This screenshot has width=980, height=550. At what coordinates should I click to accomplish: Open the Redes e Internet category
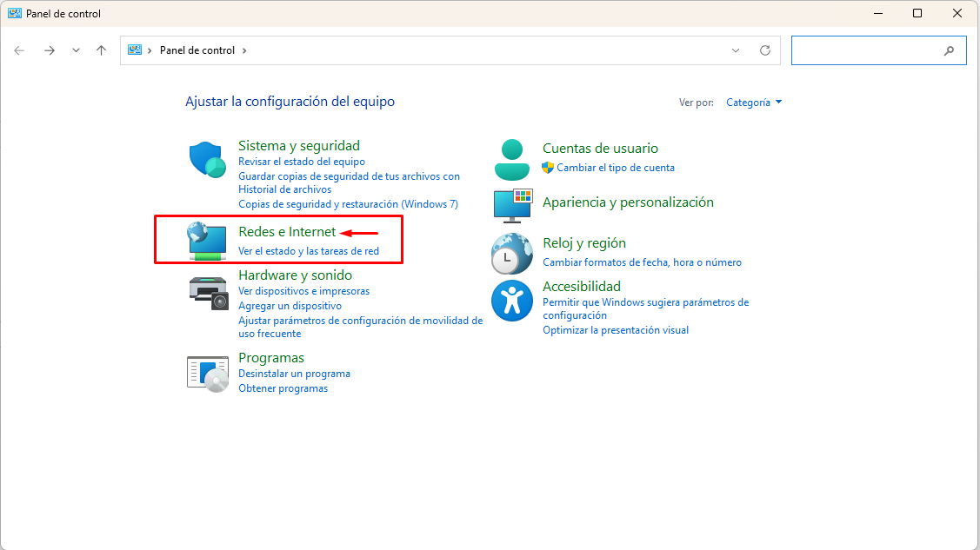point(287,232)
